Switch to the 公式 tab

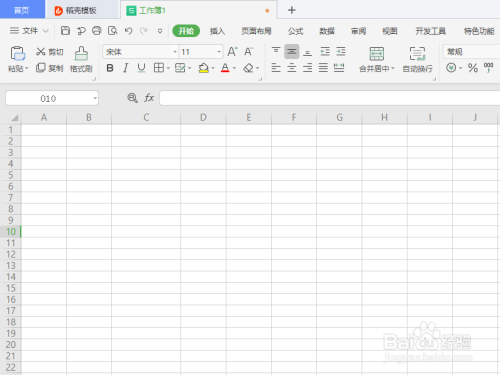296,31
